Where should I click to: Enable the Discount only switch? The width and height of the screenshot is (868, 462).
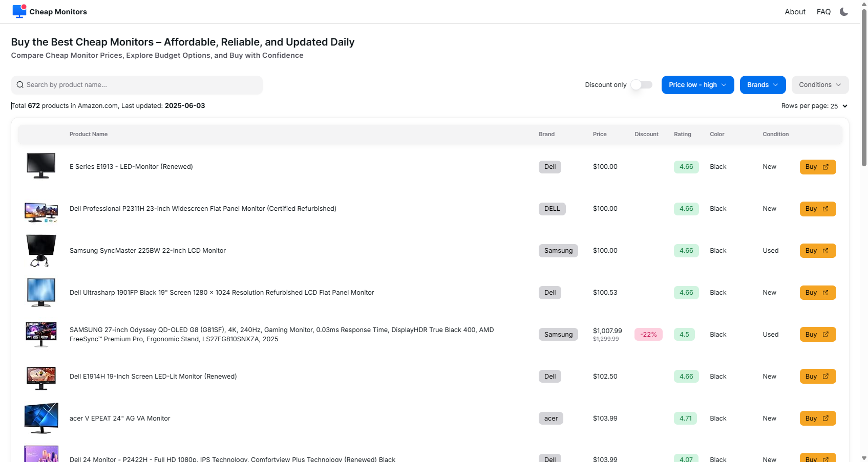point(641,85)
